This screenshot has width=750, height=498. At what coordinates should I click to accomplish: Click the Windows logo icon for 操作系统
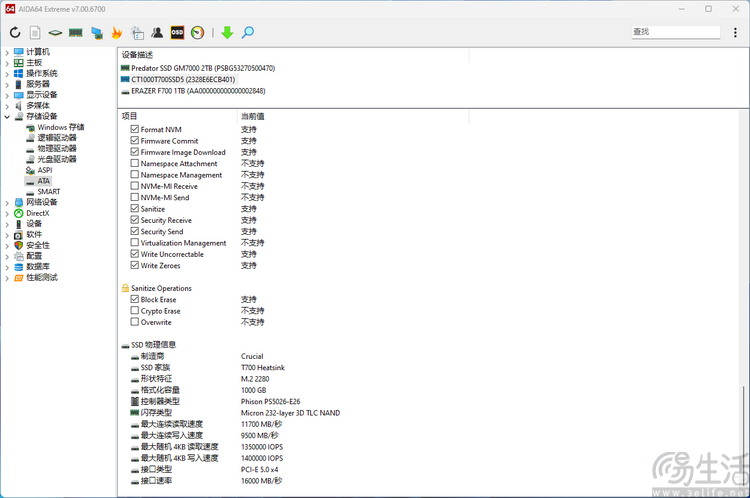pos(19,74)
